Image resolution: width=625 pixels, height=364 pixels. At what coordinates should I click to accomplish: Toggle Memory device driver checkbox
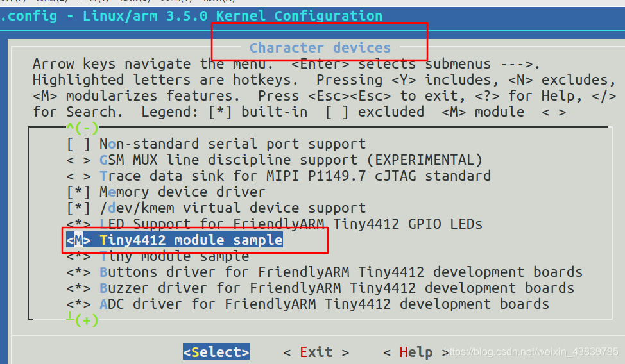(78, 192)
